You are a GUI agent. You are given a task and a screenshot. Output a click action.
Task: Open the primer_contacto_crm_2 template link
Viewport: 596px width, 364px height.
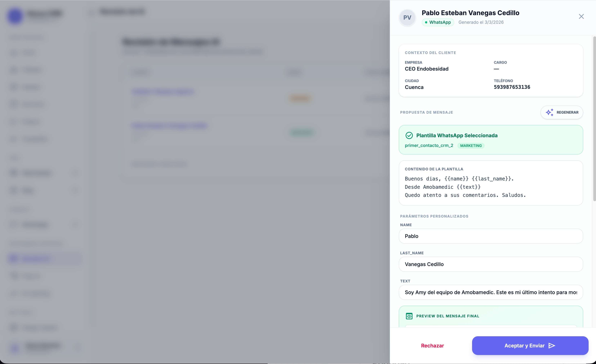(x=429, y=146)
